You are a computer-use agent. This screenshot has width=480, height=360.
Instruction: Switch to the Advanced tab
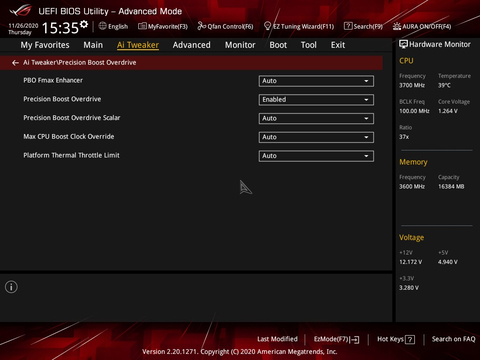click(x=191, y=45)
